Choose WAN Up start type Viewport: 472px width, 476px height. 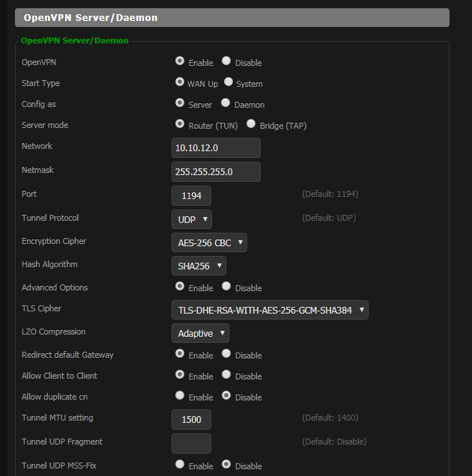pos(180,82)
